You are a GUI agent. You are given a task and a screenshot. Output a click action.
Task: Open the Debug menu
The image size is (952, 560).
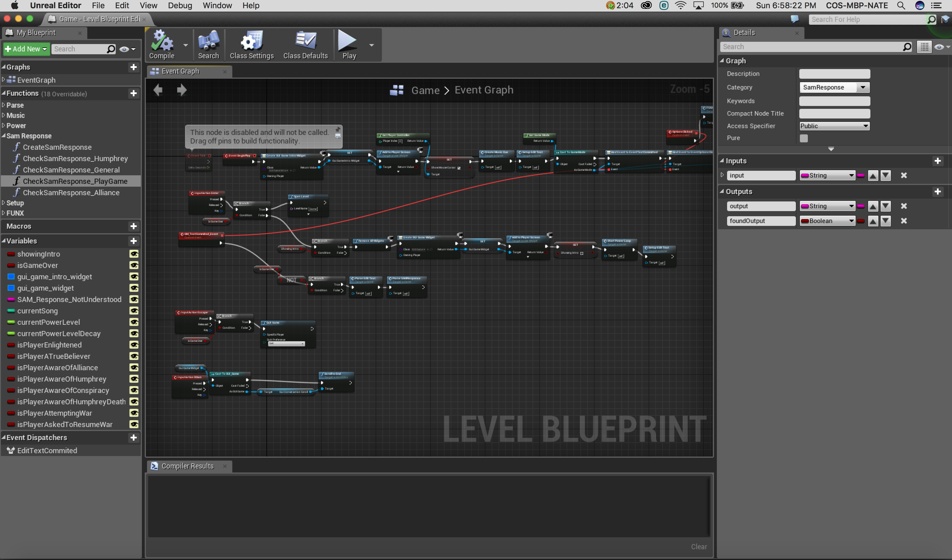pyautogui.click(x=180, y=5)
